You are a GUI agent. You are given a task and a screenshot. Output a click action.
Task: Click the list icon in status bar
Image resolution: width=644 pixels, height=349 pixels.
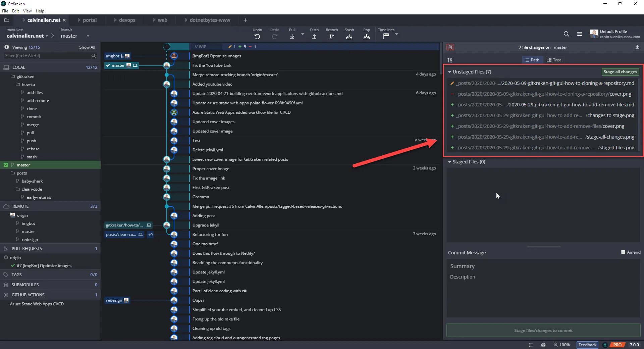click(x=531, y=345)
